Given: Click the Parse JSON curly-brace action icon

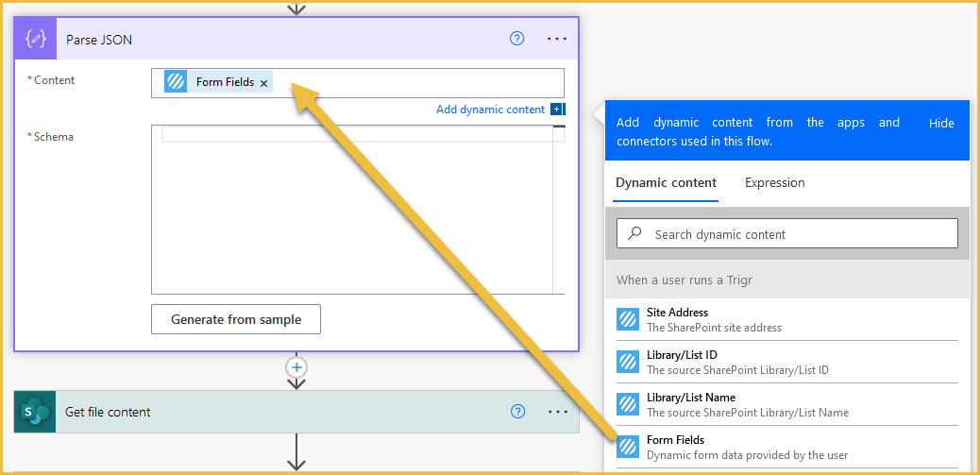Looking at the screenshot, I should click(36, 39).
